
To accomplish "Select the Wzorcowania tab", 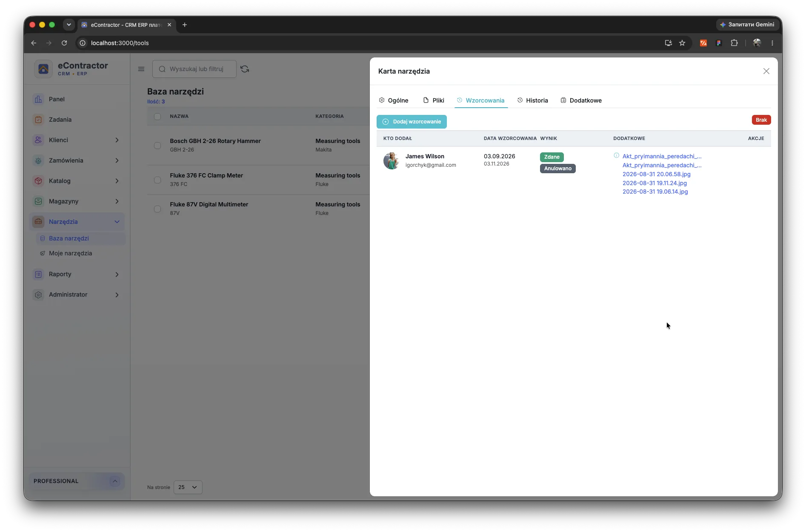I will pyautogui.click(x=481, y=100).
